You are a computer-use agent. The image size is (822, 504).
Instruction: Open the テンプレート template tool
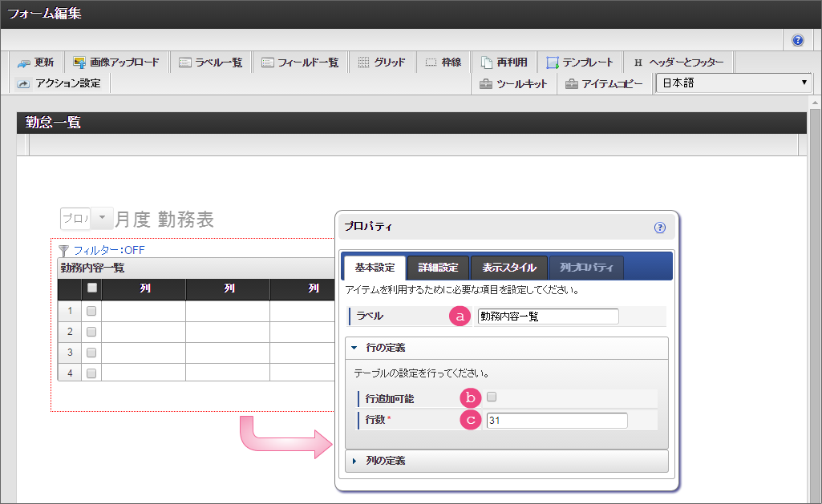(579, 62)
